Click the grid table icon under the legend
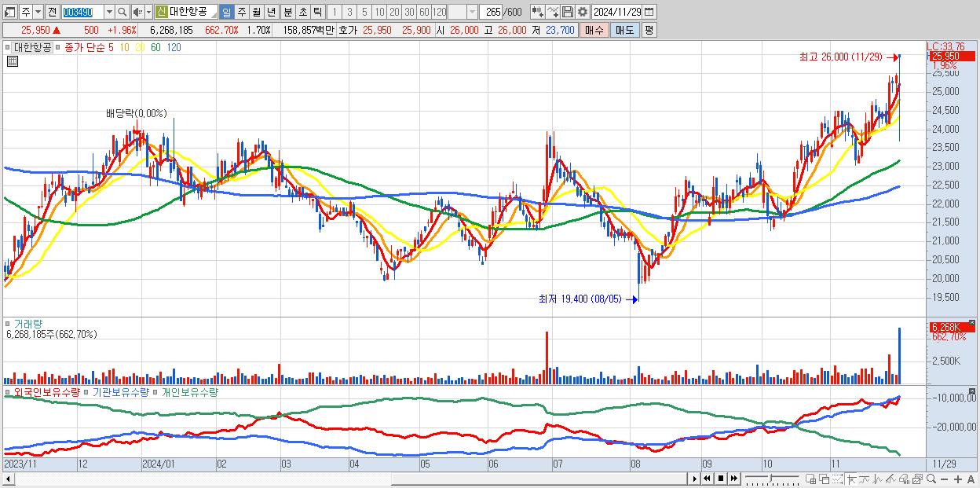 point(13,61)
